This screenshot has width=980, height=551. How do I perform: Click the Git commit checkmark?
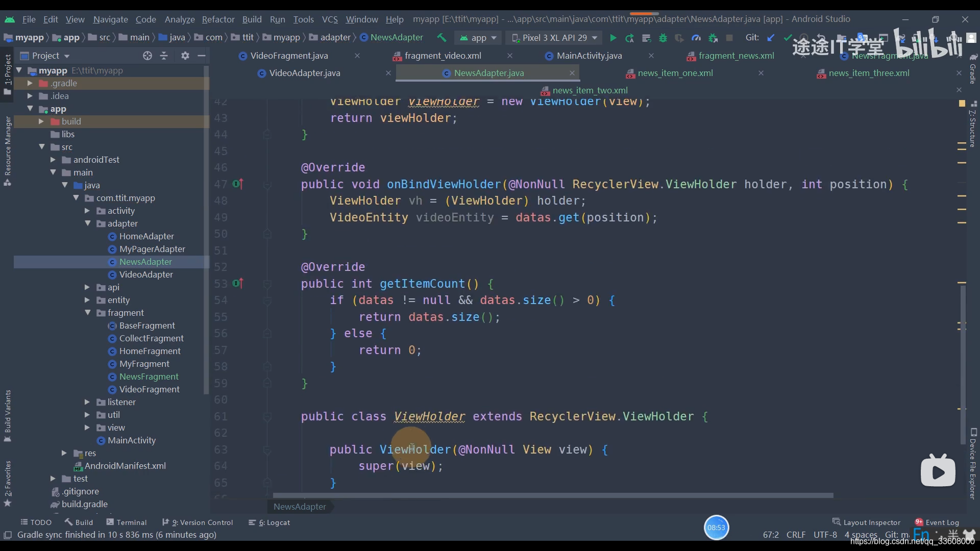coord(788,38)
